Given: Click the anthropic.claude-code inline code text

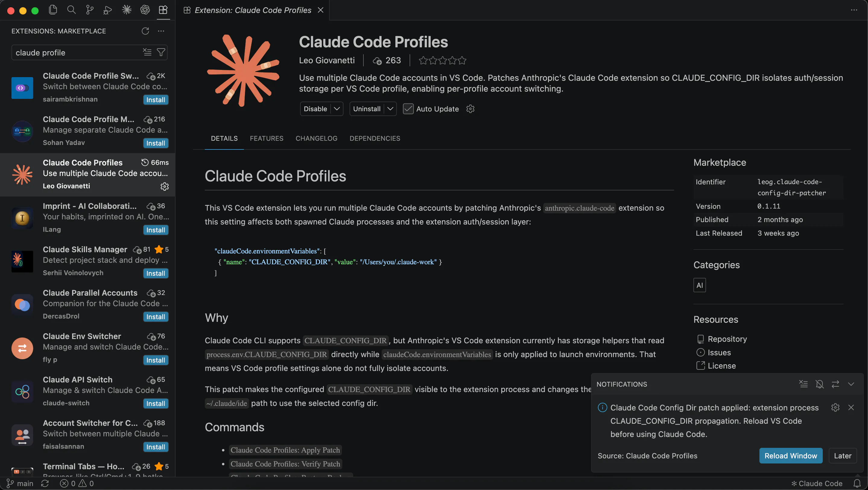Looking at the screenshot, I should (x=580, y=208).
